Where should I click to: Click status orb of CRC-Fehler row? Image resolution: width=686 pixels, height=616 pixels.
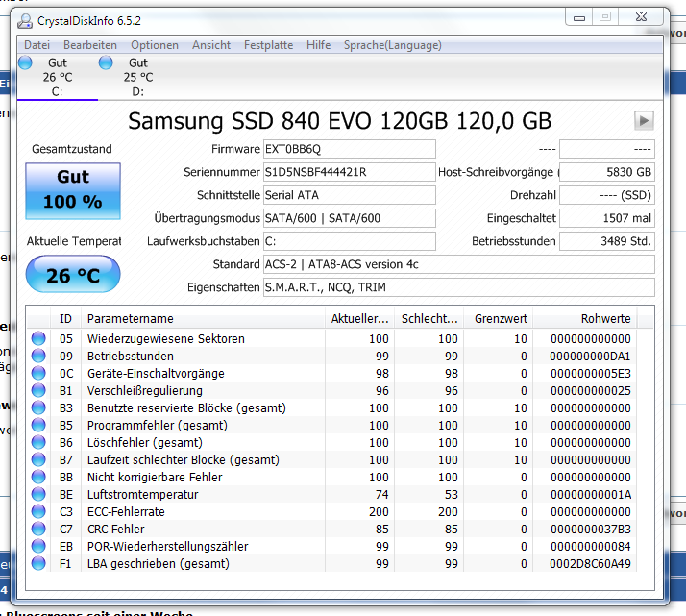38,529
